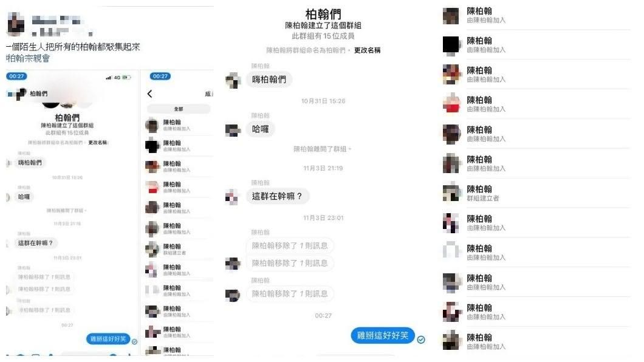
Task: Click the post author's profile picture at top left
Action: [x=16, y=24]
